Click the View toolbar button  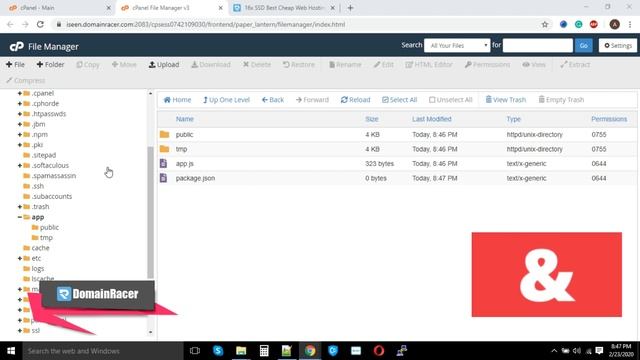pyautogui.click(x=533, y=64)
